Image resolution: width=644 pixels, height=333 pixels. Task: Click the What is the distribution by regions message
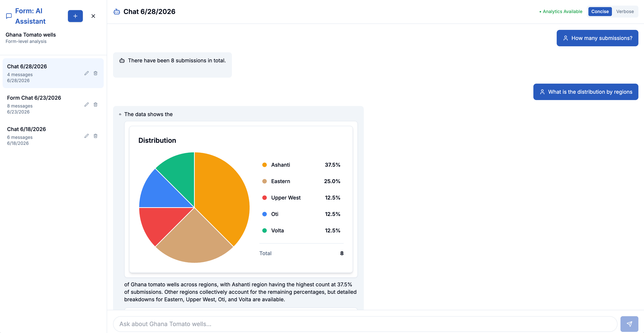pos(586,92)
